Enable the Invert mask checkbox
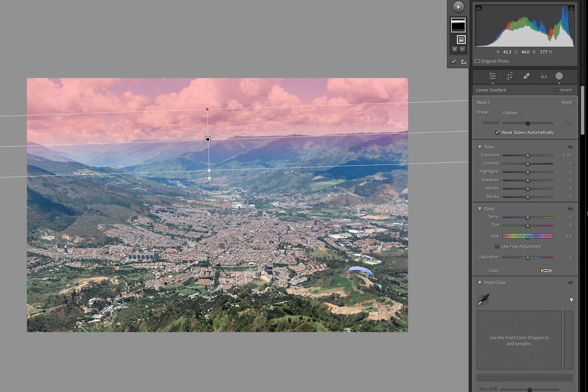The height and width of the screenshot is (392, 588). (x=557, y=90)
